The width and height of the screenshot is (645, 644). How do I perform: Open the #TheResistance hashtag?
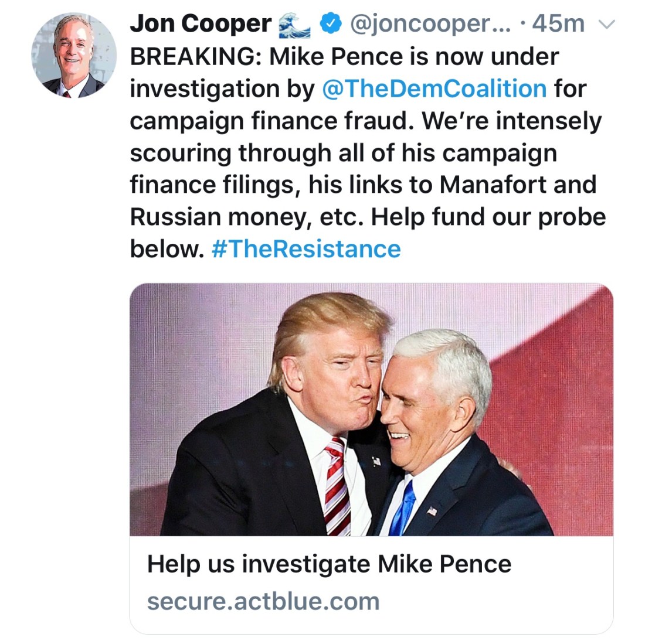click(305, 249)
